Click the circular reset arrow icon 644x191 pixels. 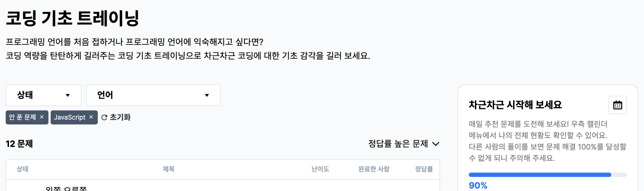pyautogui.click(x=104, y=117)
